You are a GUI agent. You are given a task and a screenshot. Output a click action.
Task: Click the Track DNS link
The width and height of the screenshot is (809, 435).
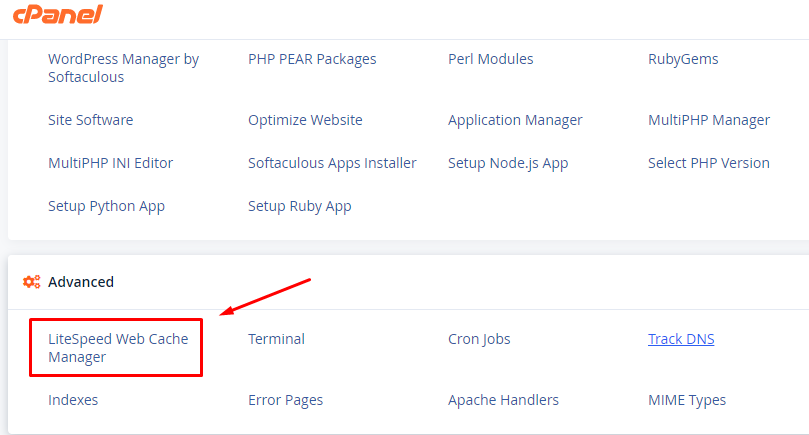pyautogui.click(x=681, y=339)
